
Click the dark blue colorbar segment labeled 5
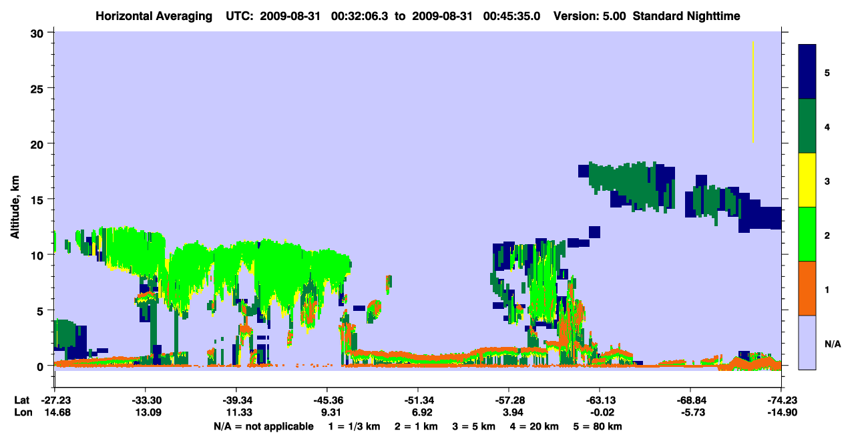coord(807,72)
